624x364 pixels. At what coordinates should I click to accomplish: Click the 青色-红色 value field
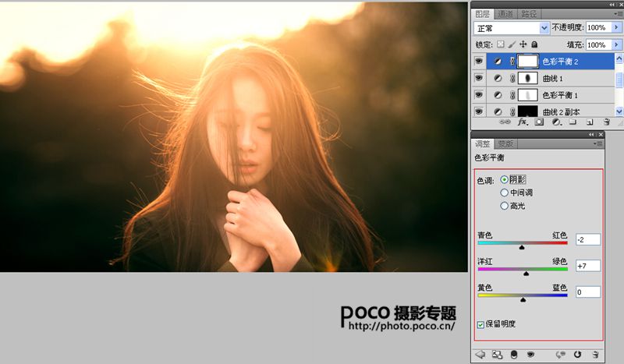pos(588,239)
